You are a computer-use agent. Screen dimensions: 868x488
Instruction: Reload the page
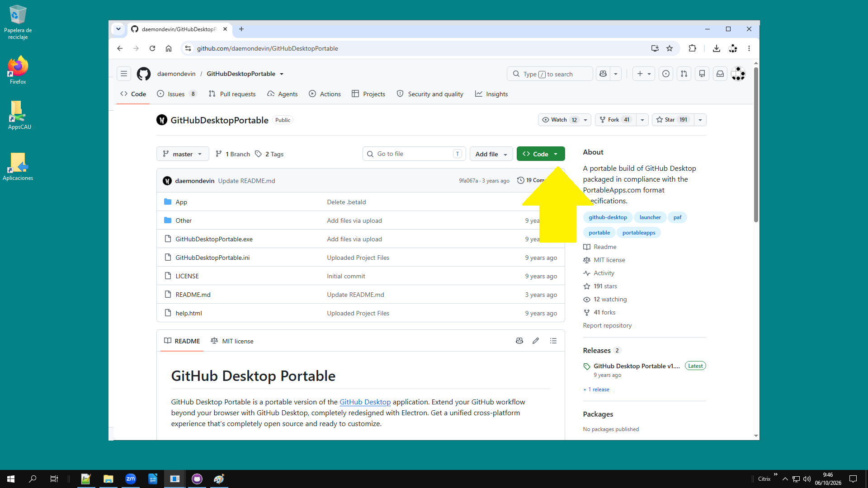[x=152, y=48]
